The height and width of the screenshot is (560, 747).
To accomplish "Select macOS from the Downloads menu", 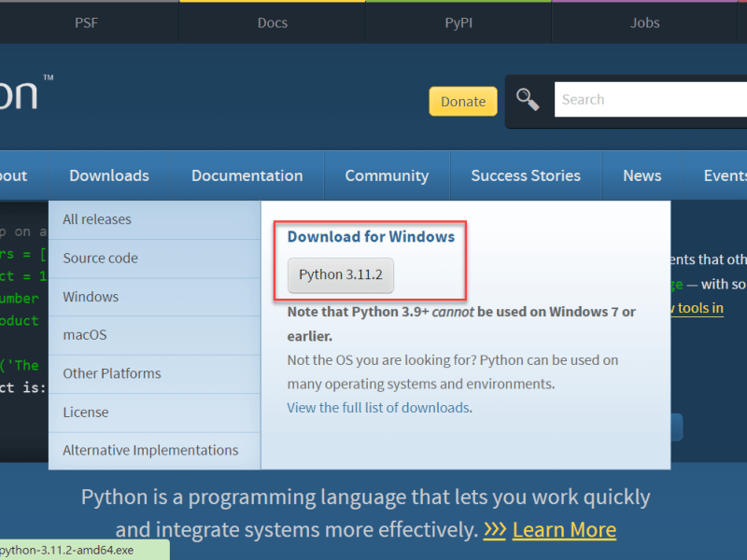I will [85, 334].
